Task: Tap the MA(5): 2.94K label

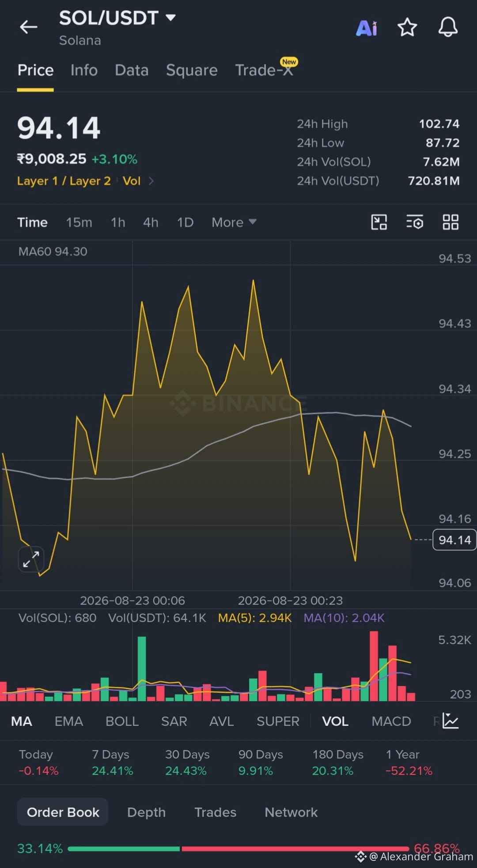Action: [x=255, y=618]
